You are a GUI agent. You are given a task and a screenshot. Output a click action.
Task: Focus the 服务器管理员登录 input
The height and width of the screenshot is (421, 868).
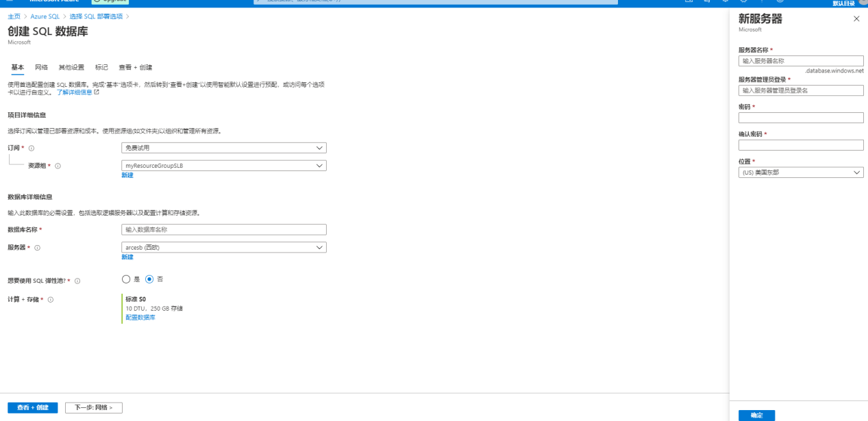click(801, 90)
